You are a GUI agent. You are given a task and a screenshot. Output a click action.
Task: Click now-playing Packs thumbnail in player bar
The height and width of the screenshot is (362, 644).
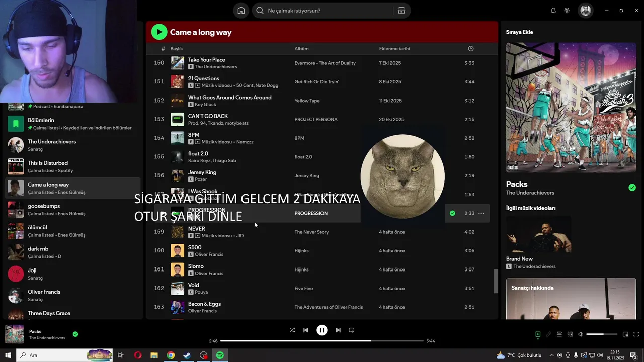coord(14,334)
